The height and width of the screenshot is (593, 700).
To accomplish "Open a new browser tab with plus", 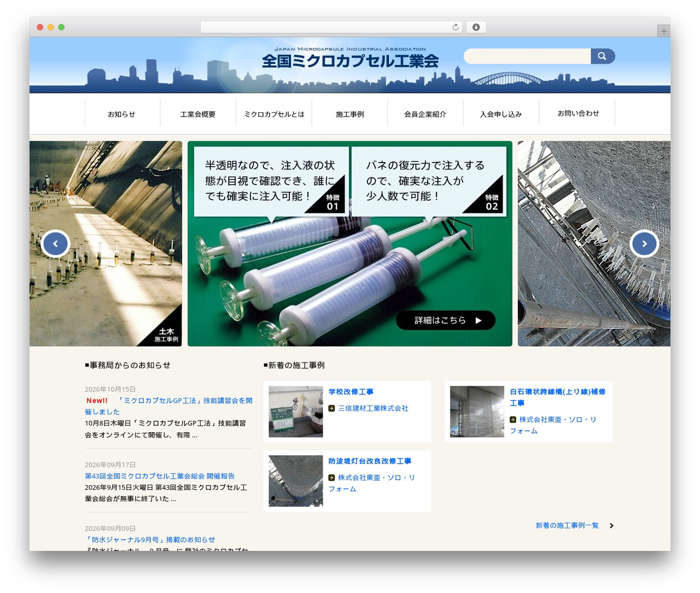I will (663, 31).
